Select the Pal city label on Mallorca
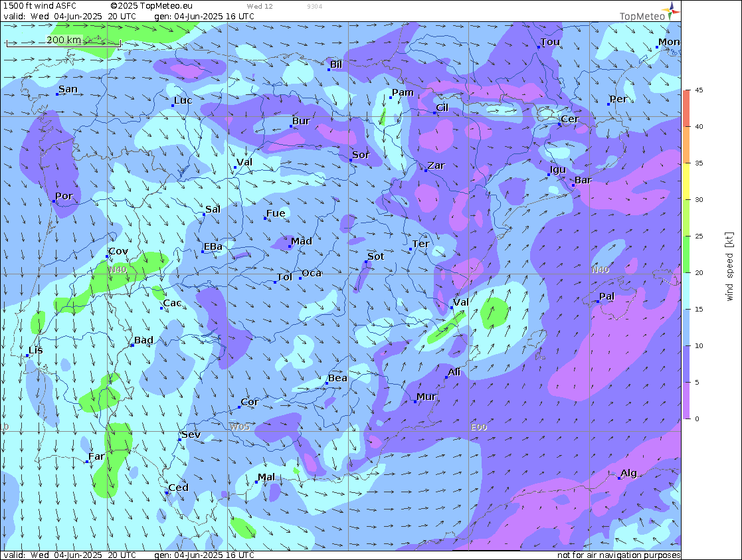This screenshot has width=742, height=560. tap(606, 296)
